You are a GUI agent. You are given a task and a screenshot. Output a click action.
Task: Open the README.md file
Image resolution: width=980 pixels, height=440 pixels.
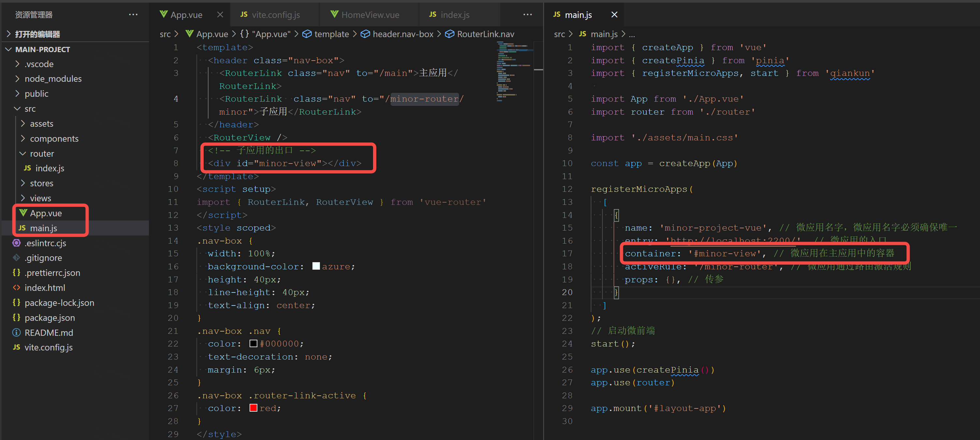[75, 333]
